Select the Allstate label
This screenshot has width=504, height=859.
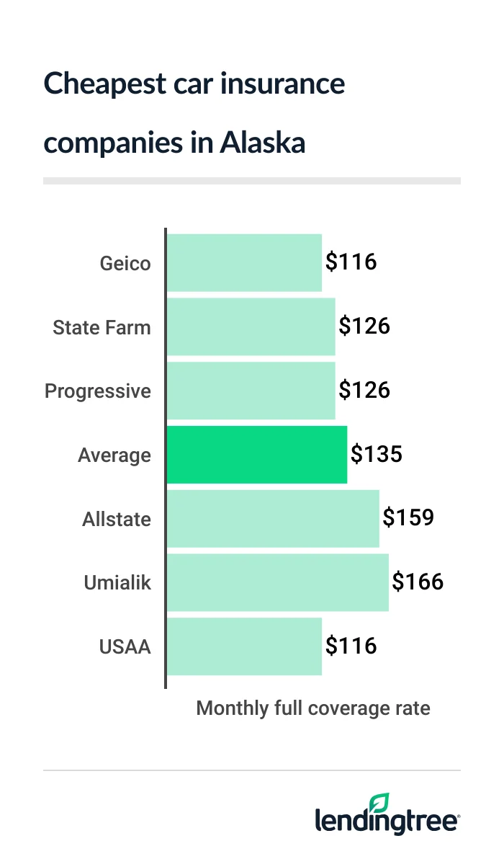point(117,519)
